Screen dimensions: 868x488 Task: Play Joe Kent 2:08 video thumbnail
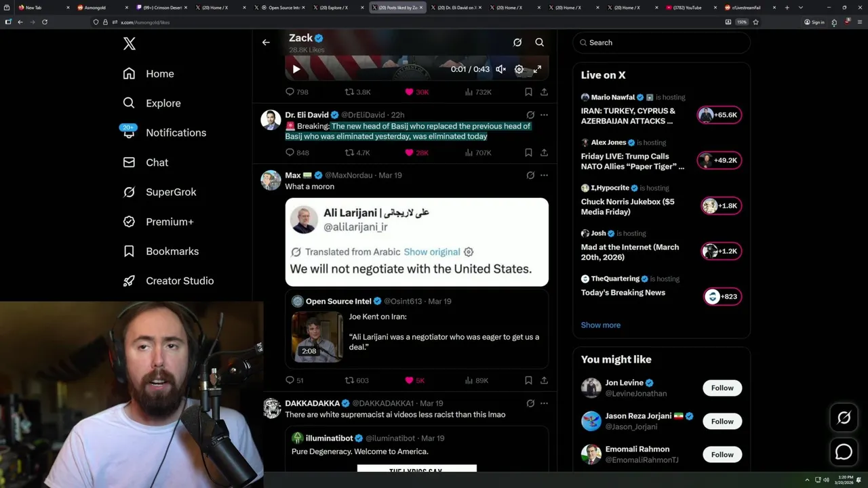[x=317, y=336]
